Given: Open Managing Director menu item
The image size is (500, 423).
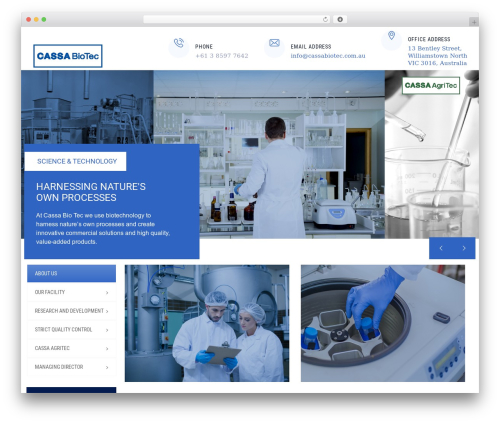Looking at the screenshot, I should 71,367.
